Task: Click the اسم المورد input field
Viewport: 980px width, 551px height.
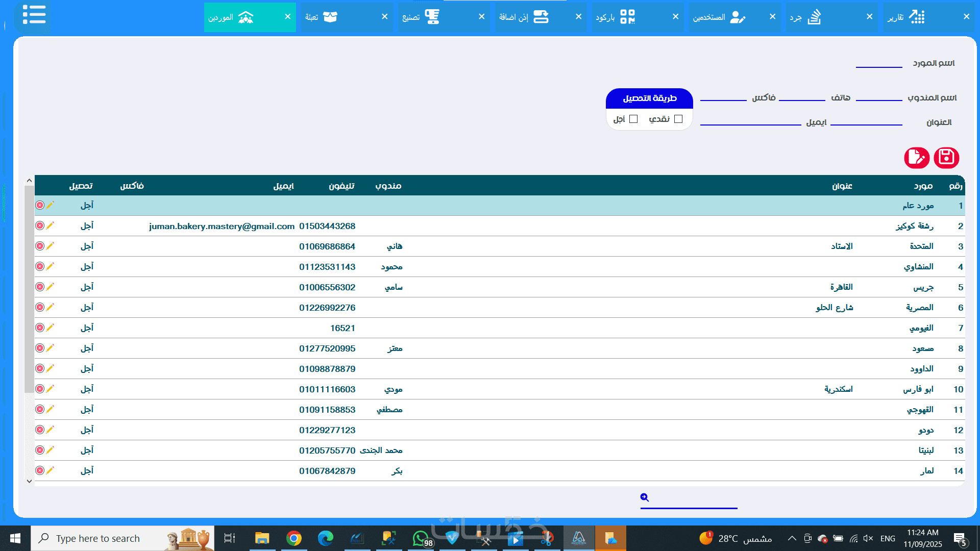Action: click(879, 63)
